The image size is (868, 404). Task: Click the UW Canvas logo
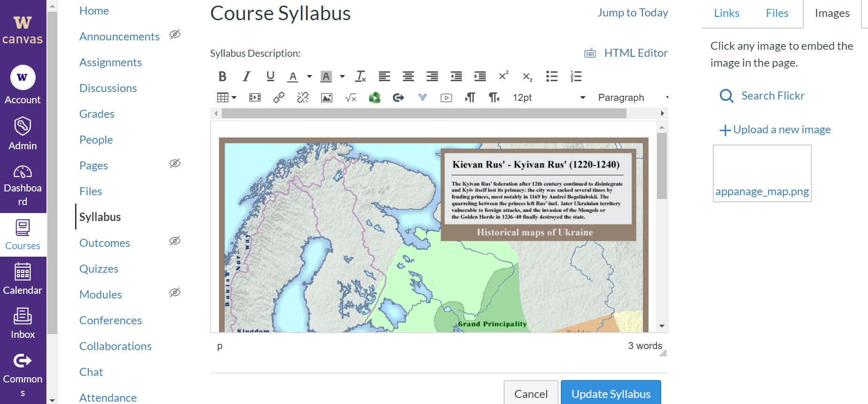pyautogui.click(x=23, y=29)
